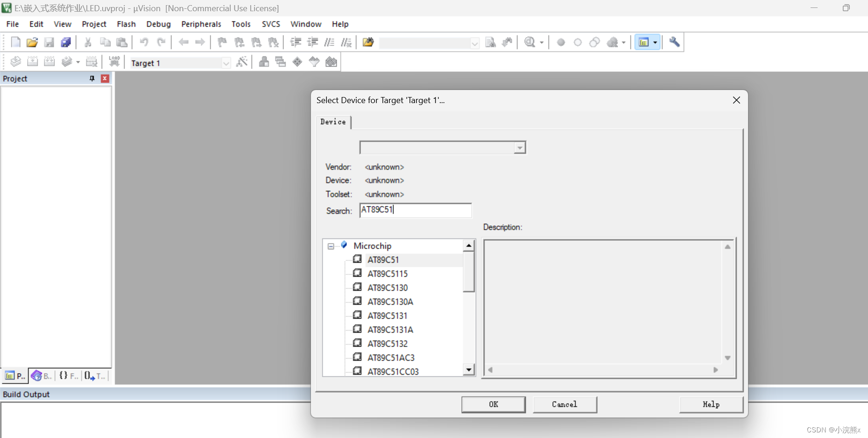Collapse the Microchip vendor tree node

[331, 246]
